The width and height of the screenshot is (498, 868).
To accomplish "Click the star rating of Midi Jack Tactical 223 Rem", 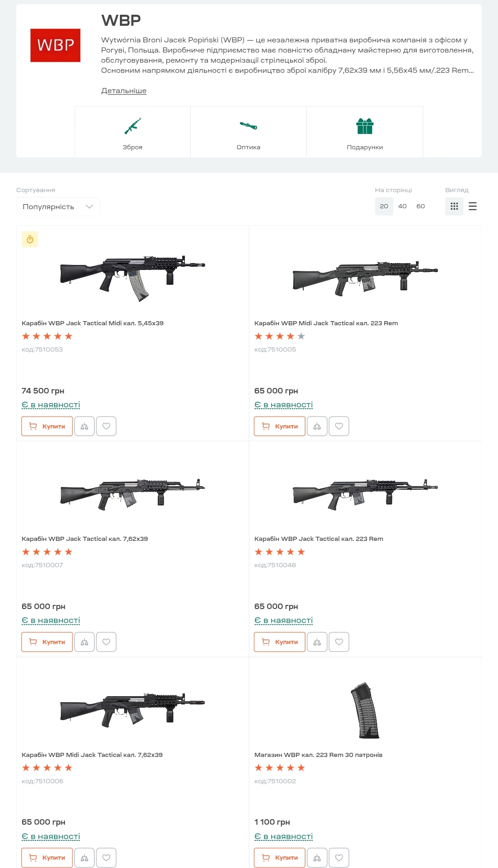I will 279,336.
